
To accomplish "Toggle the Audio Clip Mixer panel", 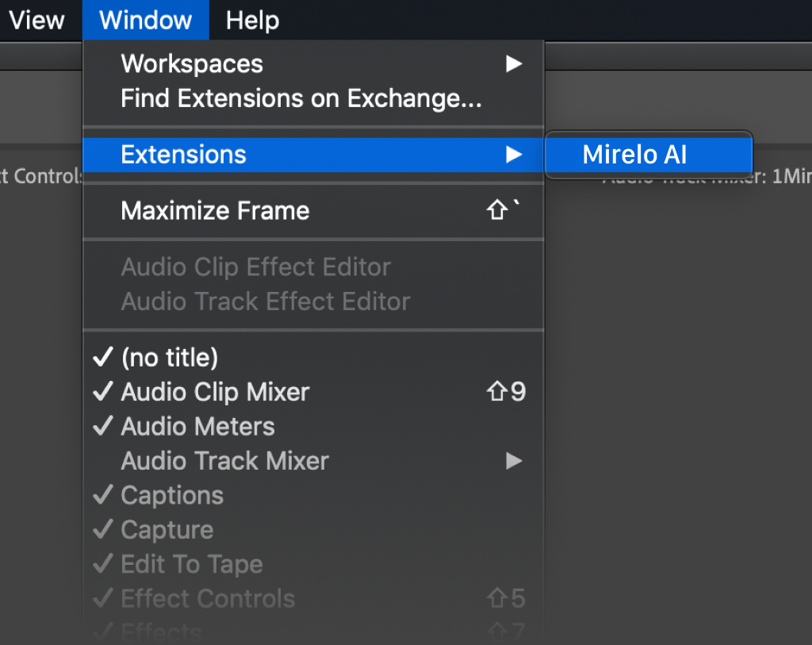I will point(215,392).
